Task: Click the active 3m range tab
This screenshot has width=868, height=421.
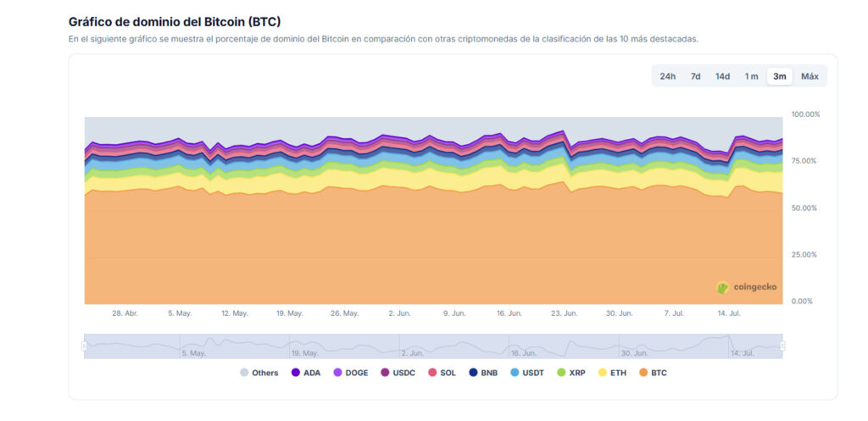Action: point(779,76)
